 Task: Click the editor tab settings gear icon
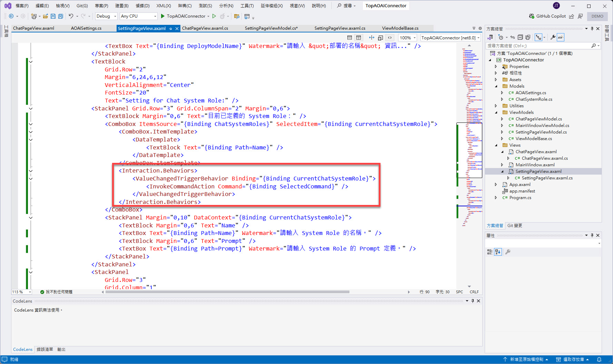(480, 28)
